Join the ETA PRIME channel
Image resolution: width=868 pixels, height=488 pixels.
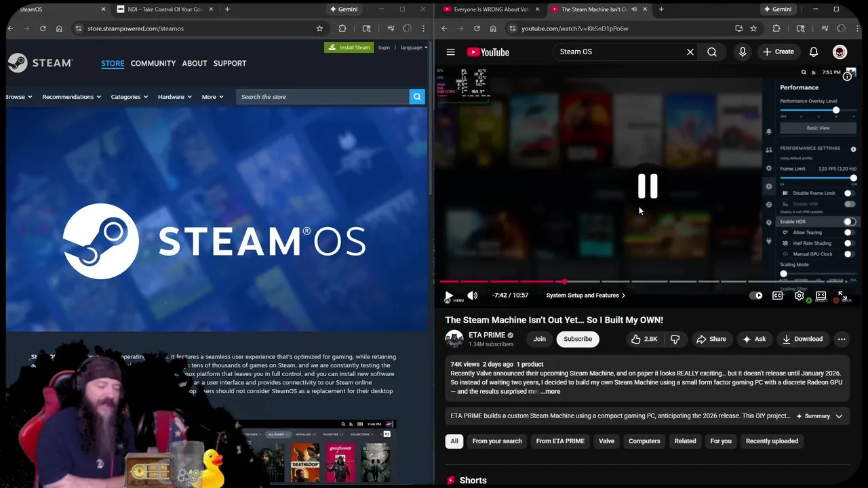pos(539,339)
